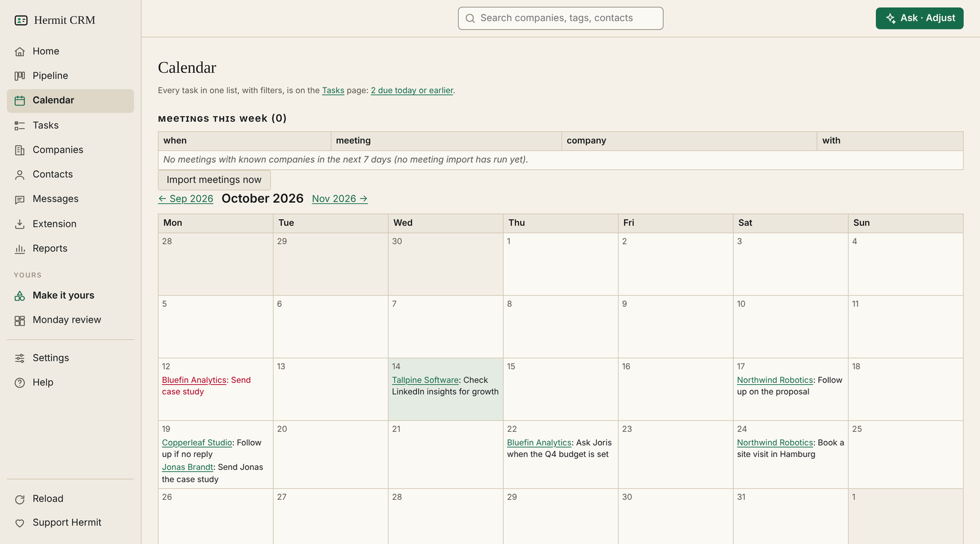This screenshot has width=980, height=544.
Task: Open the Reports menu item
Action: [70, 249]
